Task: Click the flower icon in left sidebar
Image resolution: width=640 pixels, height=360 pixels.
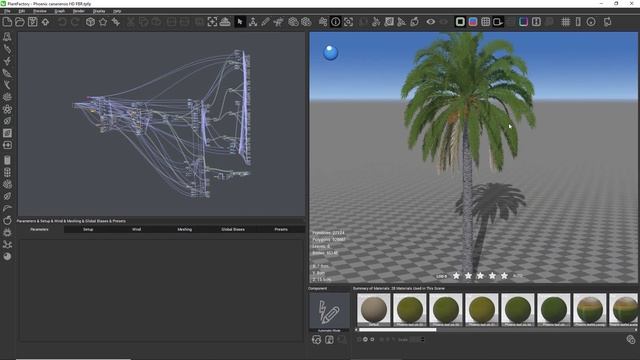Action: (x=7, y=109)
